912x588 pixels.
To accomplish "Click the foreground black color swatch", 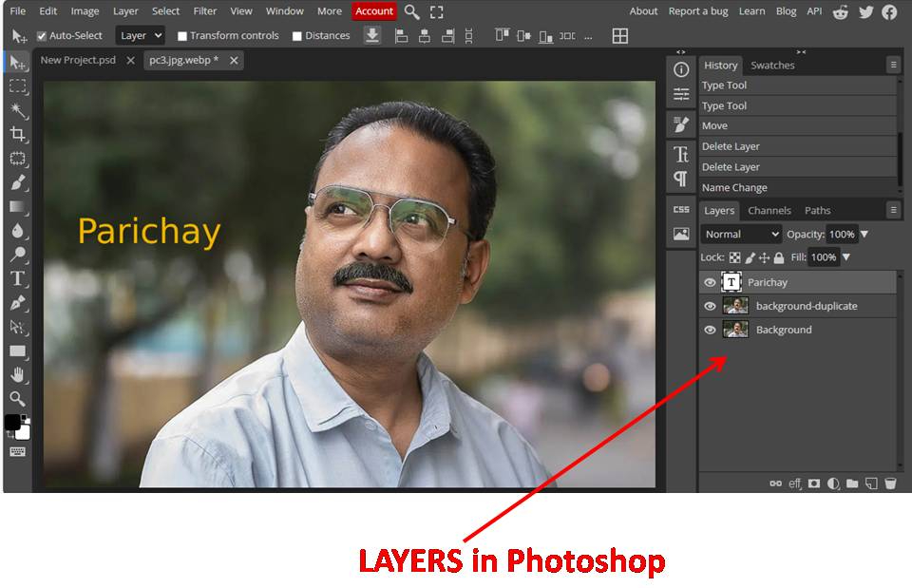I will point(12,423).
